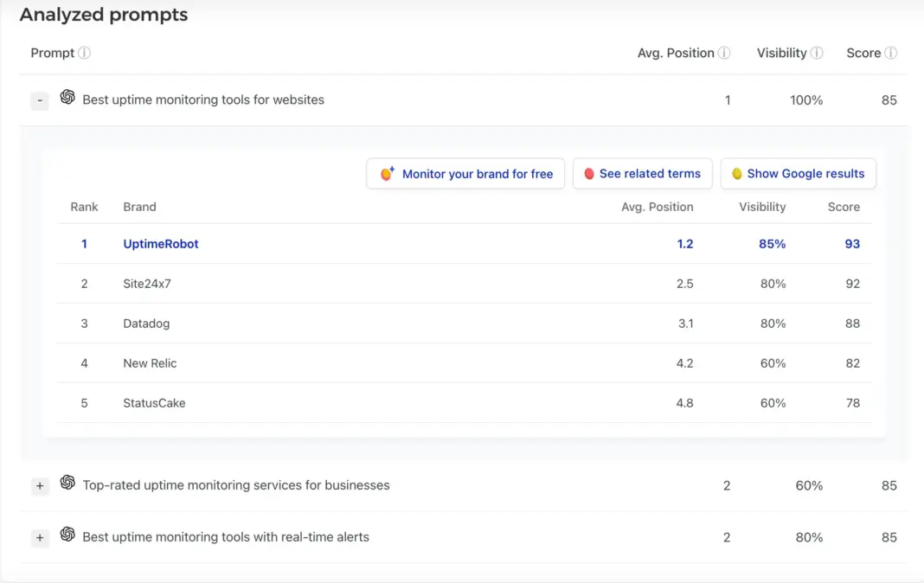The height and width of the screenshot is (583, 924).
Task: Click 'Top-rated uptime monitoring services for businesses' text
Action: pyautogui.click(x=236, y=485)
